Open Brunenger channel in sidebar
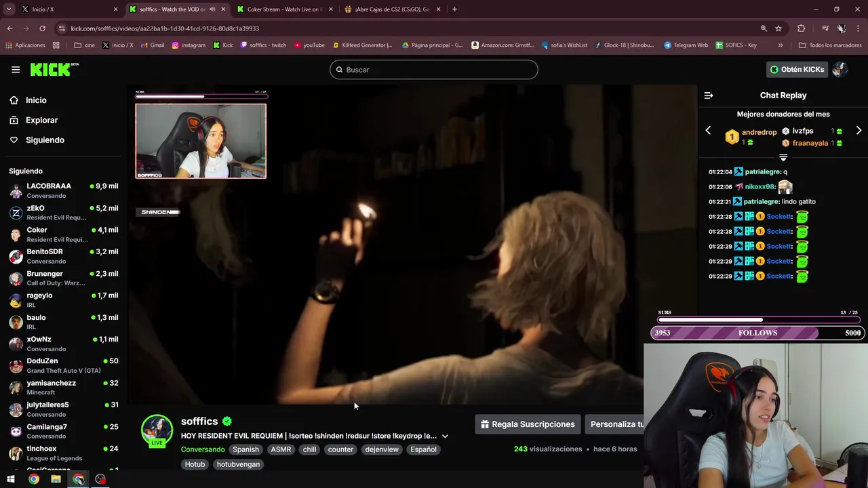The width and height of the screenshot is (868, 488). [x=64, y=278]
